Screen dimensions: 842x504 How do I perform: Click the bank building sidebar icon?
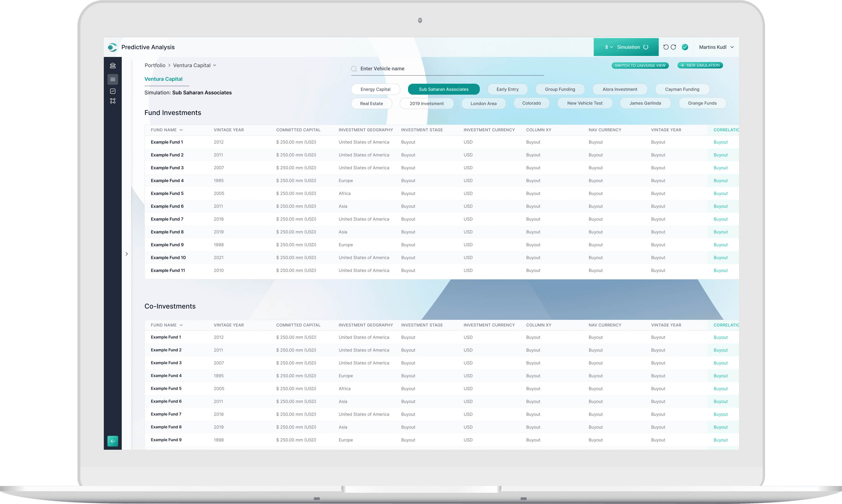[x=113, y=66]
